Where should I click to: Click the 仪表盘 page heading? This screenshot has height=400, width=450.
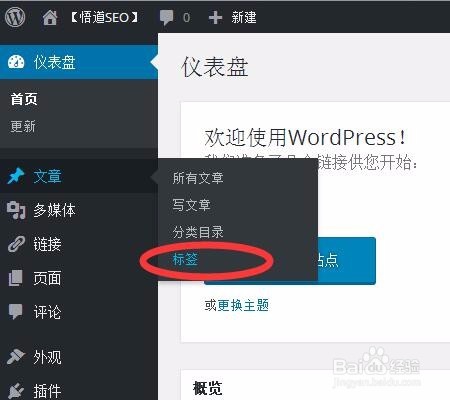click(x=215, y=67)
